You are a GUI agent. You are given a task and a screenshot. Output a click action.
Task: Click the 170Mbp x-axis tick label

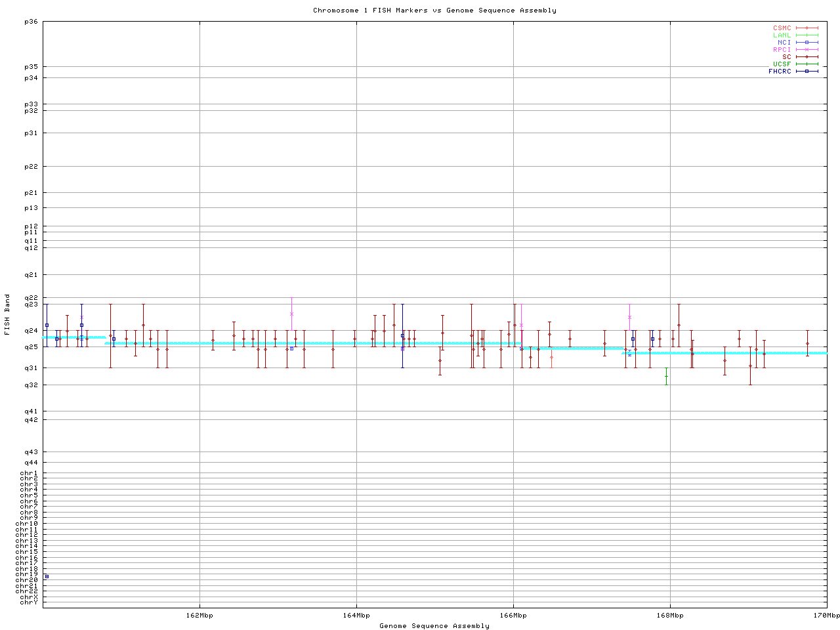pyautogui.click(x=826, y=616)
